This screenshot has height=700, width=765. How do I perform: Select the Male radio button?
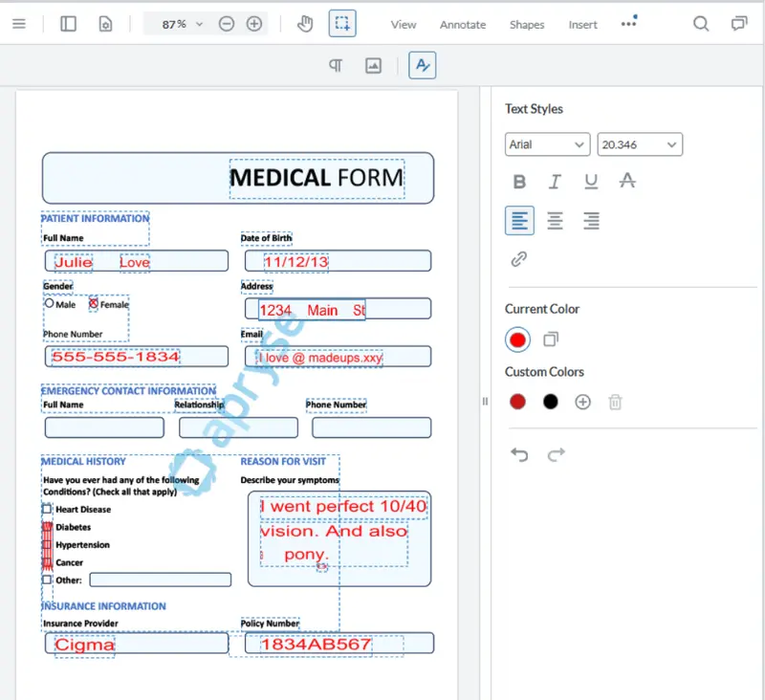point(50,303)
